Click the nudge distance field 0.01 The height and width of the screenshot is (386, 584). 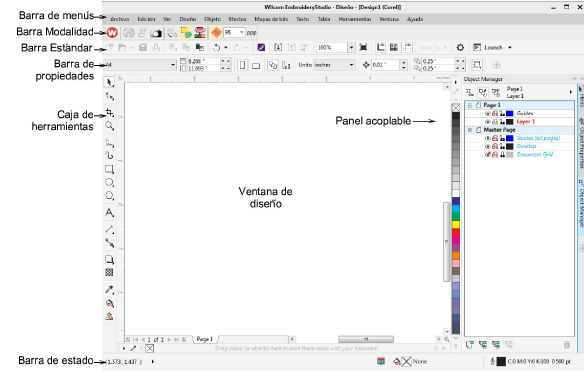(385, 65)
